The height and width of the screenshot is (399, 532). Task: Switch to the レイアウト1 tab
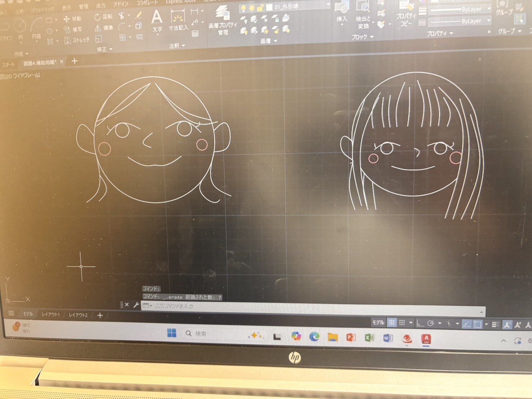coord(50,314)
